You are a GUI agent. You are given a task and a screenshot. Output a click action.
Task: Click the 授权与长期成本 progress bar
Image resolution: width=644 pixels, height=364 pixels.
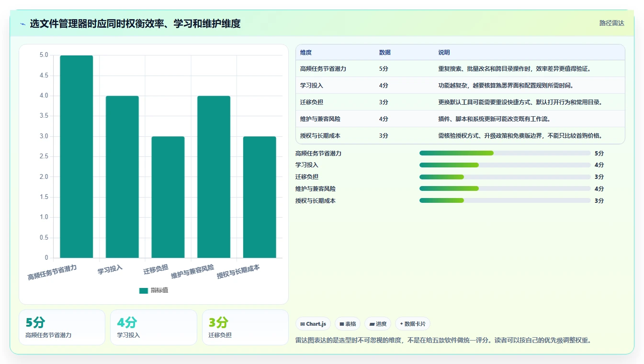505,200
